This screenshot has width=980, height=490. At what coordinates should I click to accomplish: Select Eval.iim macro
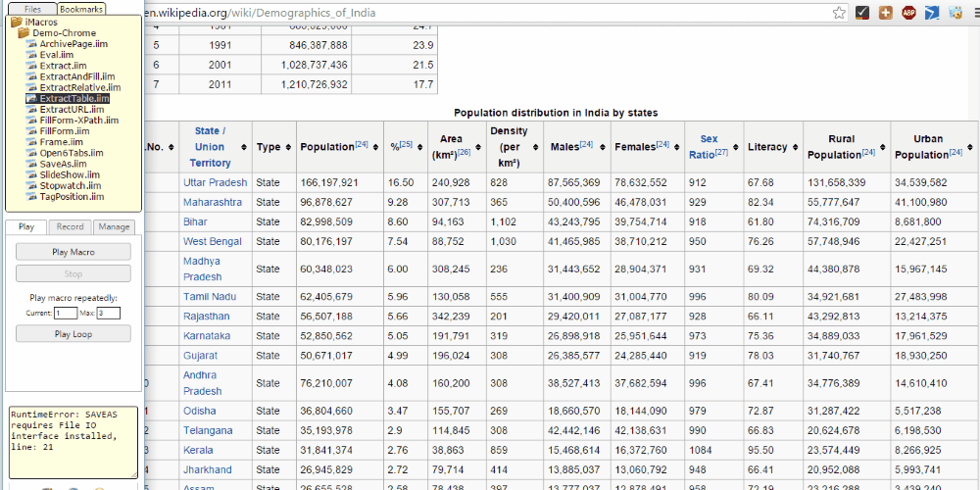56,55
